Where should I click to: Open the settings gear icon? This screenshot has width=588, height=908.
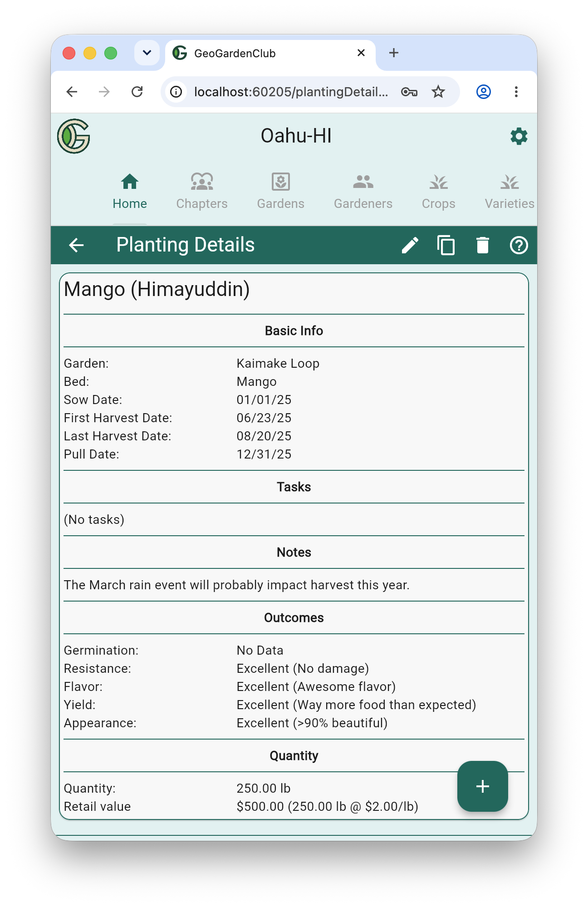point(519,136)
